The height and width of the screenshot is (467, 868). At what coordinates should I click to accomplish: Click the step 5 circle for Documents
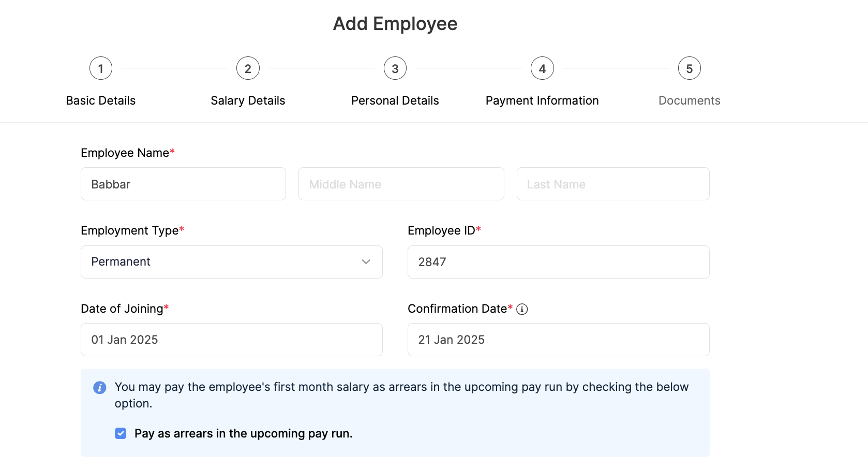coord(689,67)
